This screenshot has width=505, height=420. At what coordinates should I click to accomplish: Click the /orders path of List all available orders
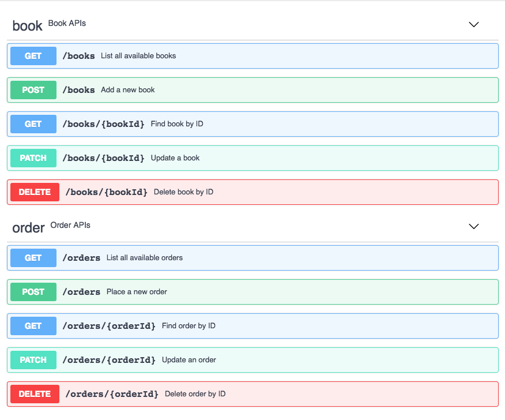[x=81, y=258]
